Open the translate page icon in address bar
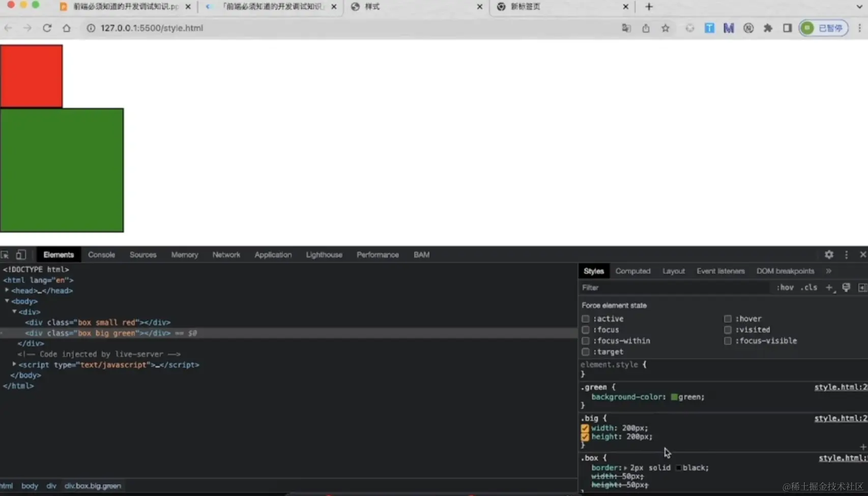This screenshot has height=496, width=868. click(626, 28)
